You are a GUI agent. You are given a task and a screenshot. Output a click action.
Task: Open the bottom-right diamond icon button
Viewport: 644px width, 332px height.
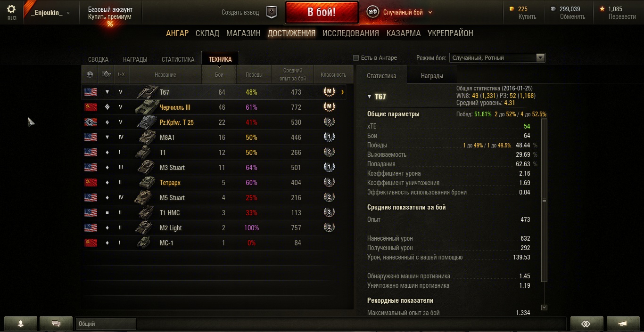point(586,324)
